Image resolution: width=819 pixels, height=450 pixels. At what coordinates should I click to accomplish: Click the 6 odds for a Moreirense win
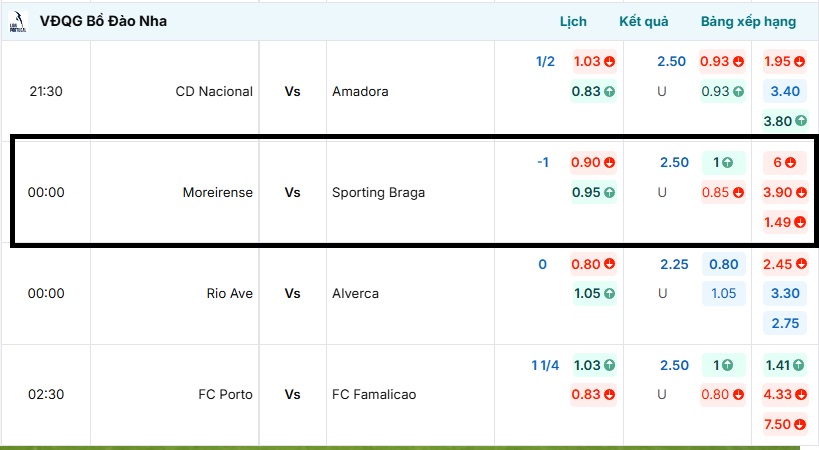click(785, 162)
